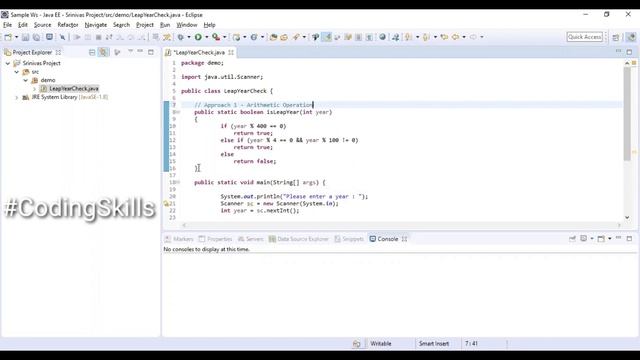This screenshot has width=640, height=360.
Task: Click the New file toolbar icon
Action: [8, 37]
